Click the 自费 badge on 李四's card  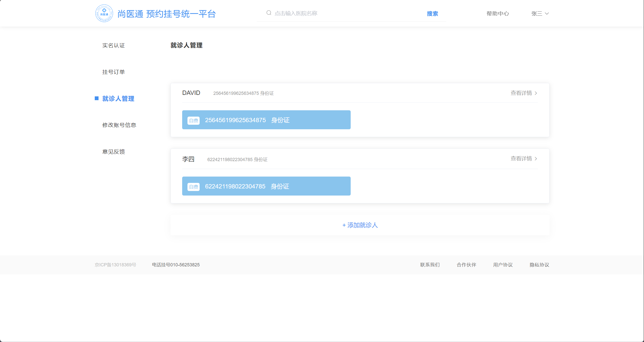tap(194, 187)
